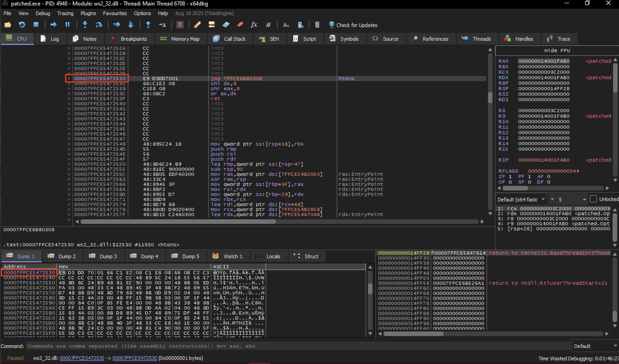Click the Step Over icon

99,24
